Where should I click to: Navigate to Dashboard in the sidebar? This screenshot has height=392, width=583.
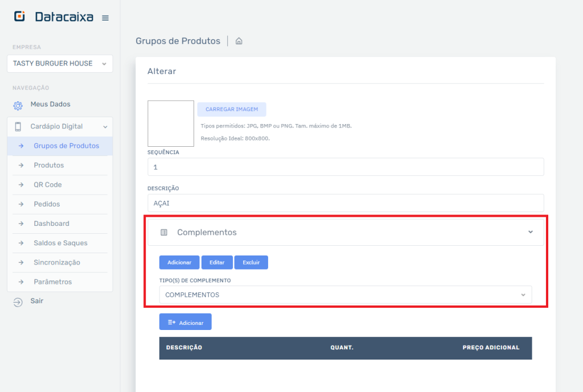click(x=51, y=224)
